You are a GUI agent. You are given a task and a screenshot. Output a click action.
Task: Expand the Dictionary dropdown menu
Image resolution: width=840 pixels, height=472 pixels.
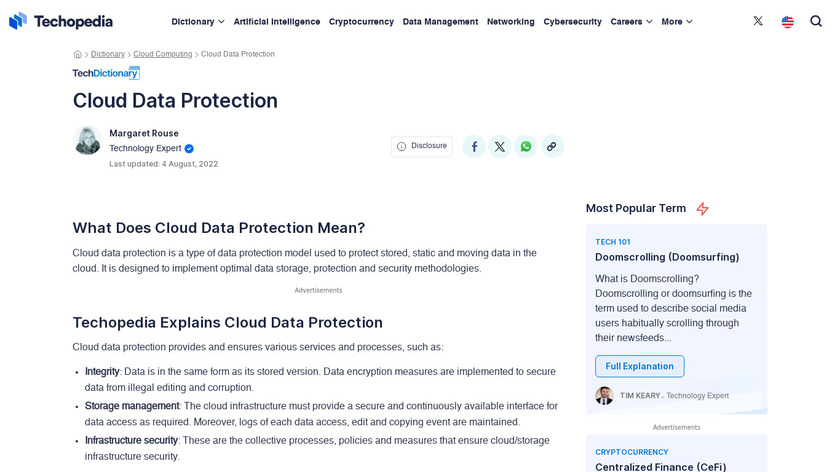[x=198, y=21]
